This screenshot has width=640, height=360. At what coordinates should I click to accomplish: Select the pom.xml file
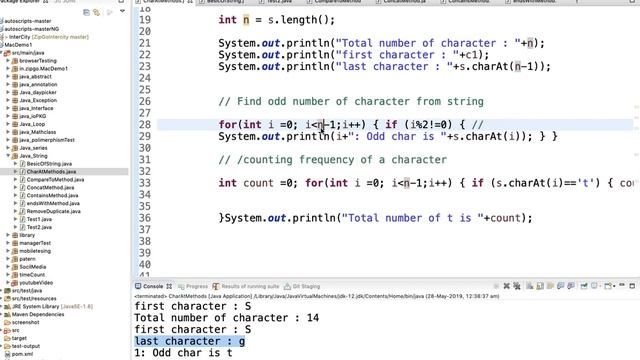22,354
